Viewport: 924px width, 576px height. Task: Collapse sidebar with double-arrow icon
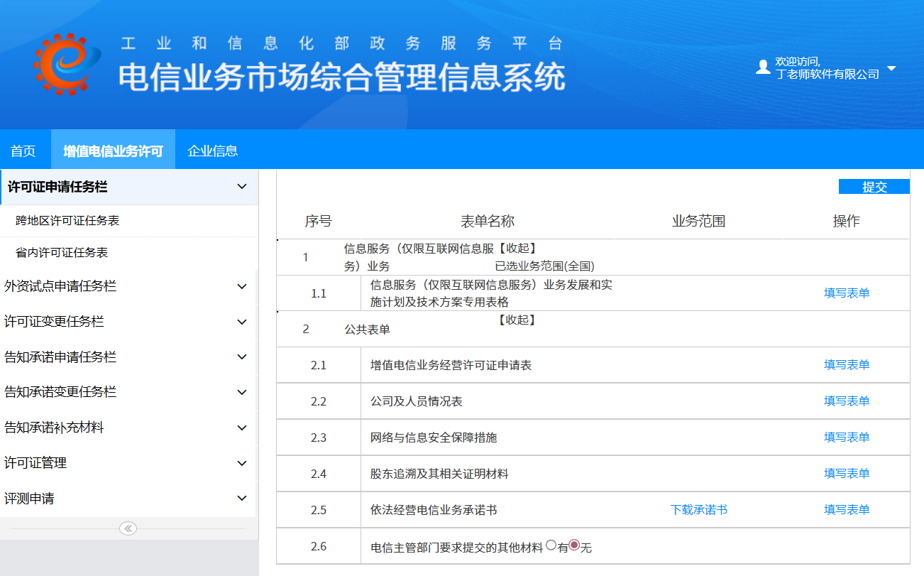(x=128, y=528)
